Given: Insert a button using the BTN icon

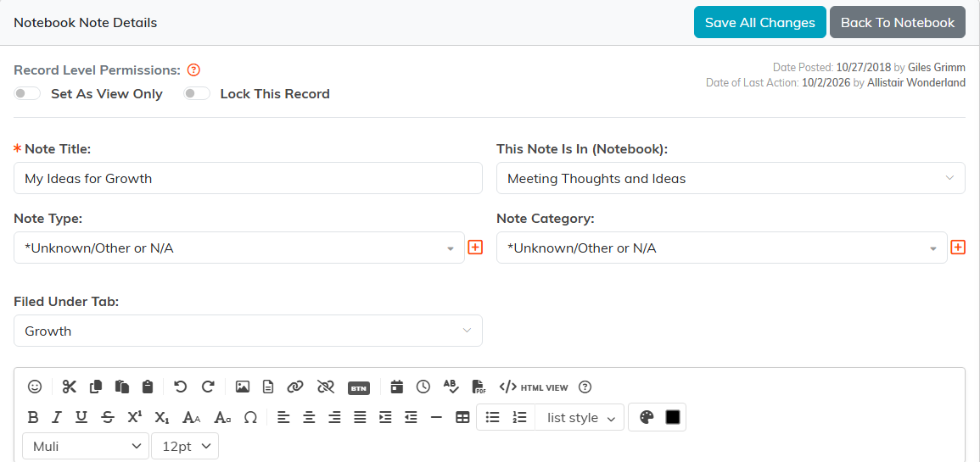Looking at the screenshot, I should [359, 387].
